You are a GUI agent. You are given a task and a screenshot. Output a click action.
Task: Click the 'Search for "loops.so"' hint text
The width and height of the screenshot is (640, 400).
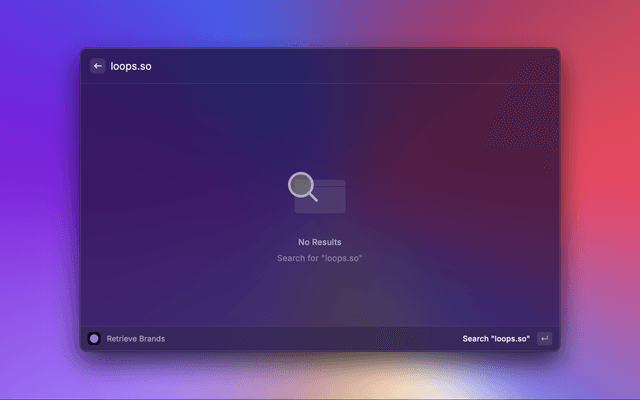[x=319, y=258]
